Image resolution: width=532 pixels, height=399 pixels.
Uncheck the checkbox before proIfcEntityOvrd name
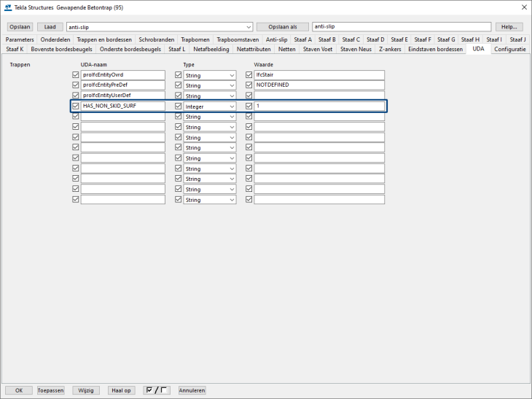[76, 75]
